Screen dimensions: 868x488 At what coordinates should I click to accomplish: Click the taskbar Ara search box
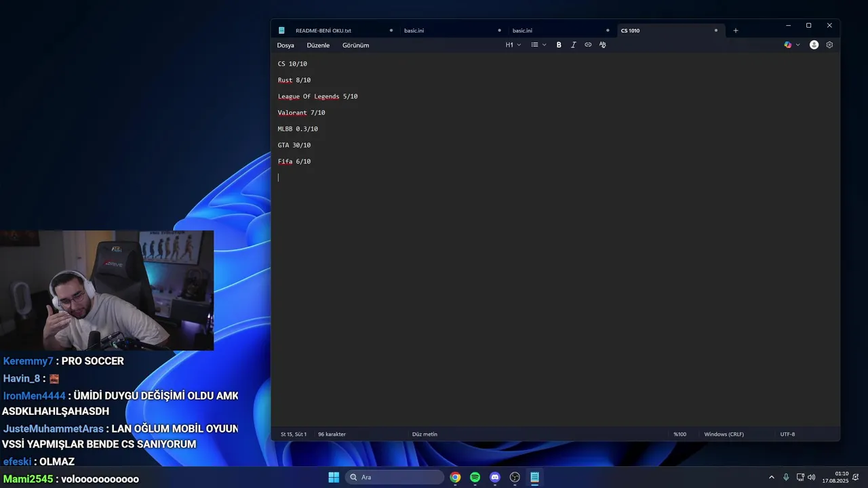tap(395, 477)
